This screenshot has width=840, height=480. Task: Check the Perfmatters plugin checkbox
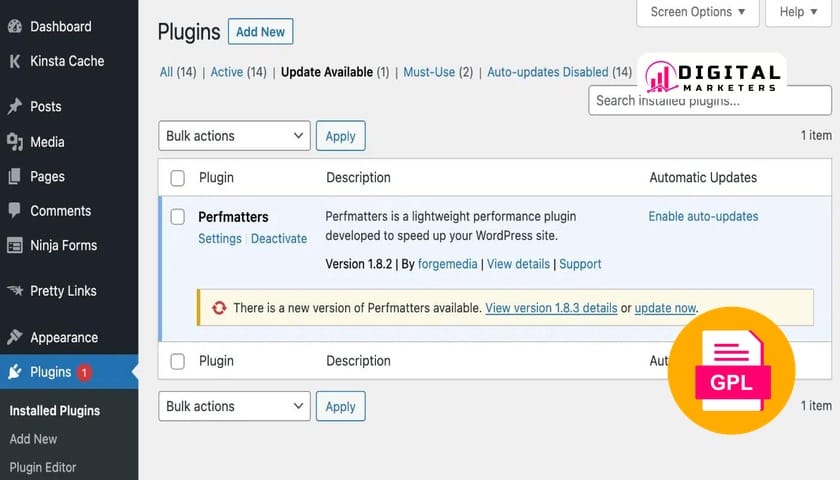point(178,217)
